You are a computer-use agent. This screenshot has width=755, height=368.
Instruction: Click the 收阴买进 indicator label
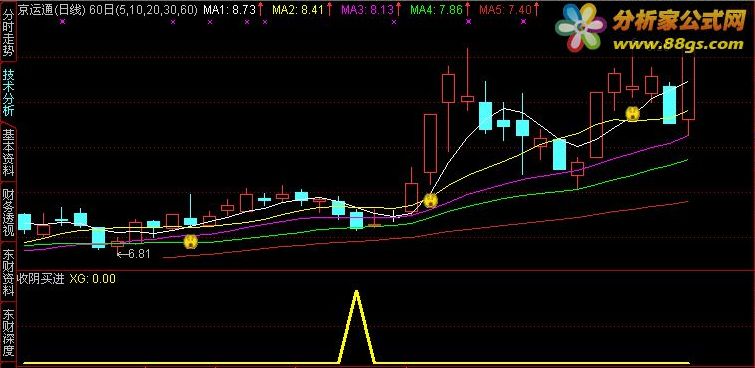41,279
